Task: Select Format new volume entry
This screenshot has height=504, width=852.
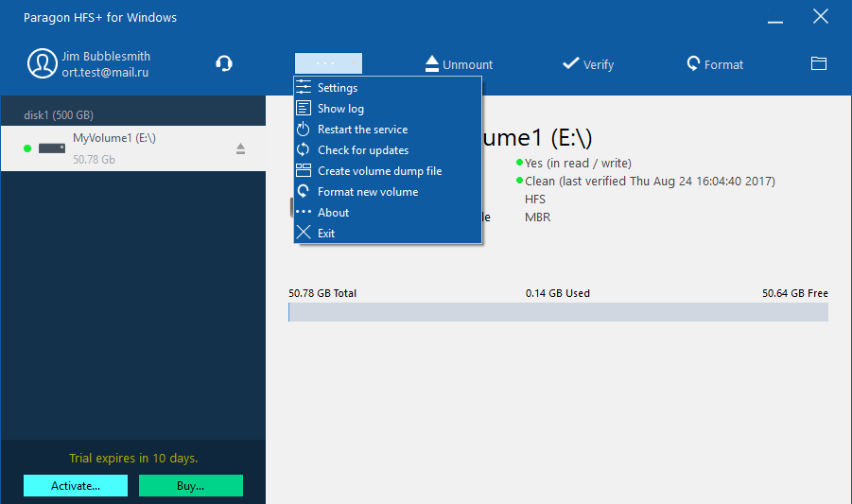Action: [367, 192]
